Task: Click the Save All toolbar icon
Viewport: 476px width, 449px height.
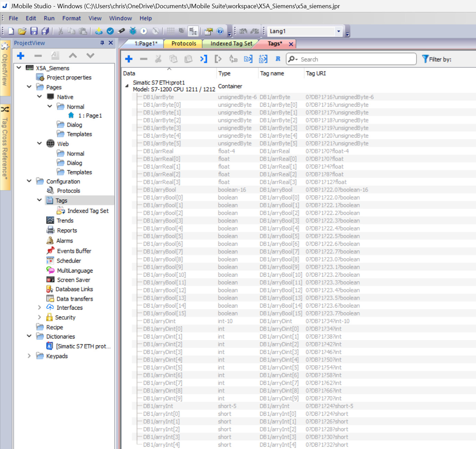Action: coord(45,31)
